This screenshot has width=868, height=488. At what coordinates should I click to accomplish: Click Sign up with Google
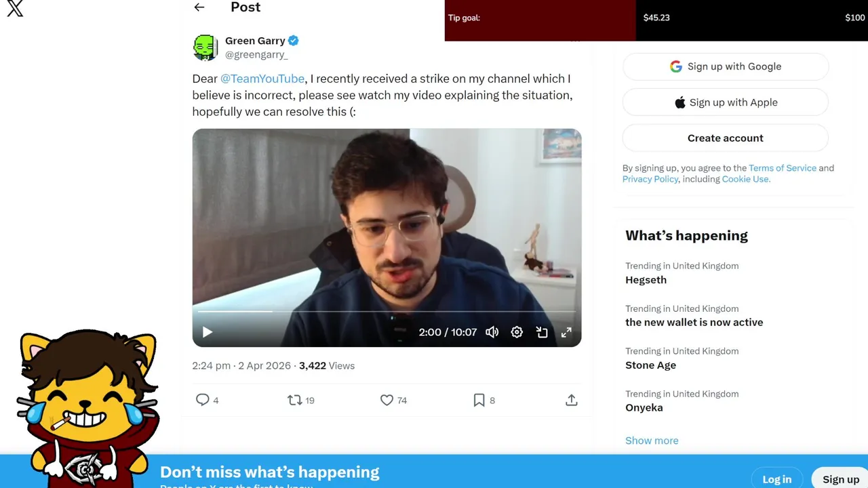[x=725, y=66]
